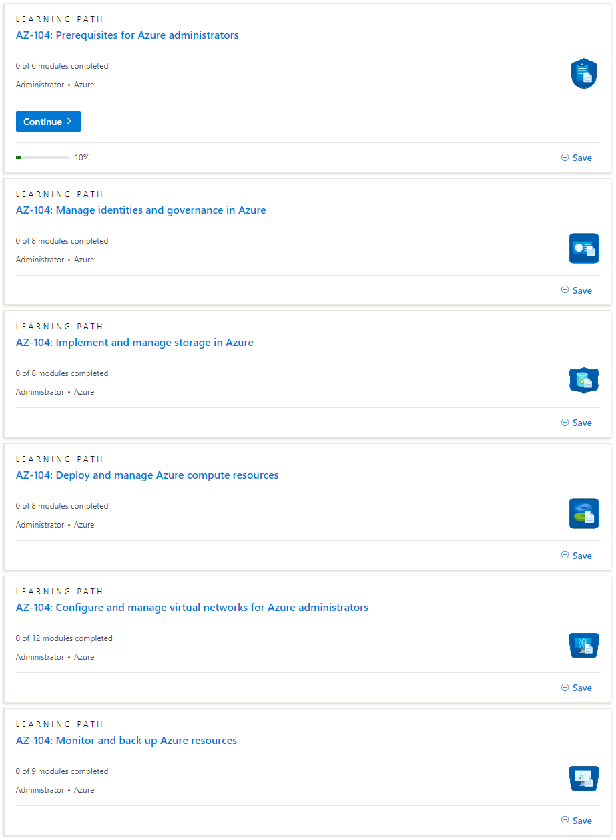This screenshot has width=616, height=840.
Task: Open AZ-104: Monitor and back up Azure resources
Action: pos(126,741)
